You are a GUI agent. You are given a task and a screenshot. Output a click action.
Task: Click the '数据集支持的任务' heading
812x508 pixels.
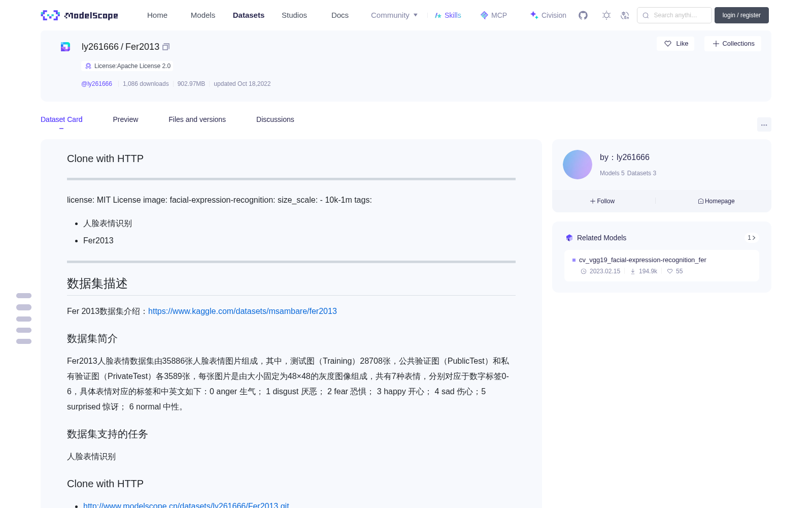pos(108,434)
